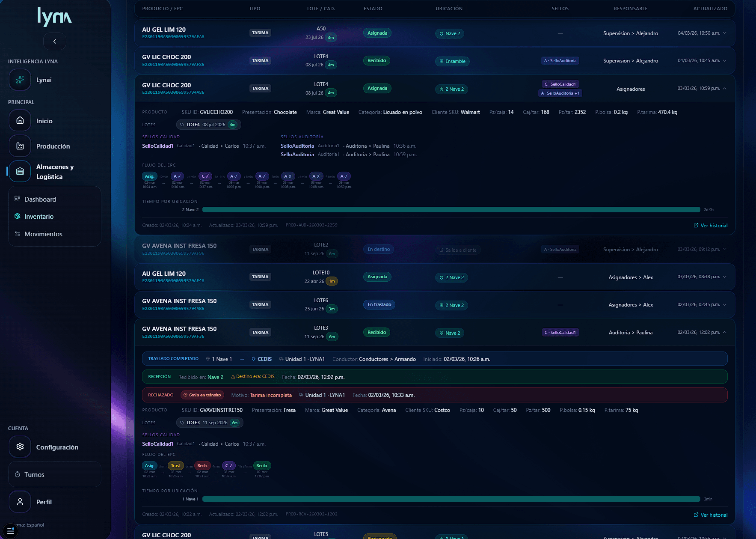Screen dimensions: 756x539
Task: Expand the AU GEL LIM 120 A50 row
Action: pos(724,33)
